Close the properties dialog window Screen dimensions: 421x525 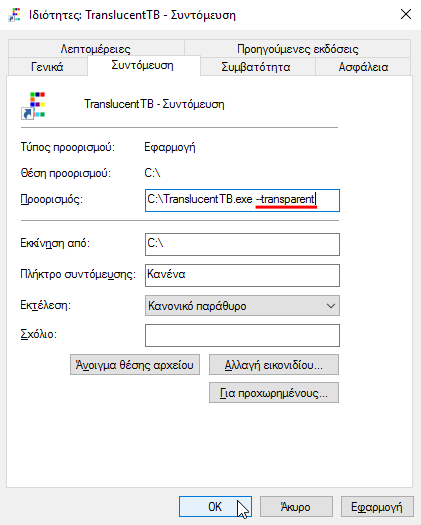coord(406,14)
